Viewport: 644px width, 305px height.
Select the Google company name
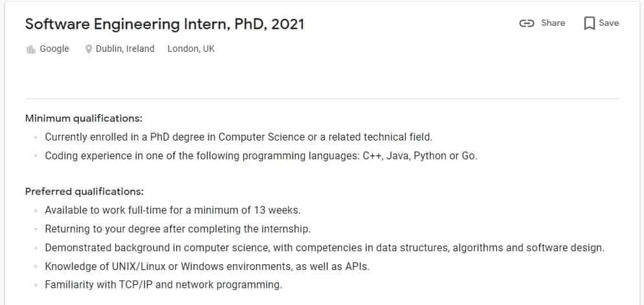point(54,49)
